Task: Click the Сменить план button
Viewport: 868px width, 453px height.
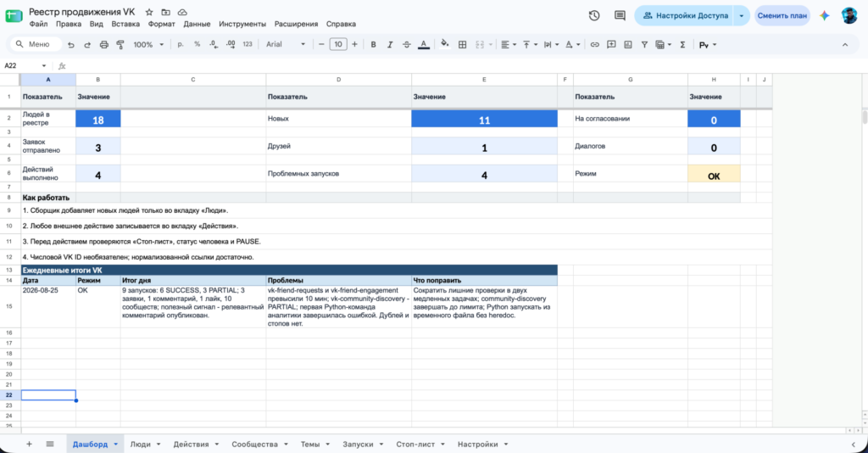Action: (782, 15)
